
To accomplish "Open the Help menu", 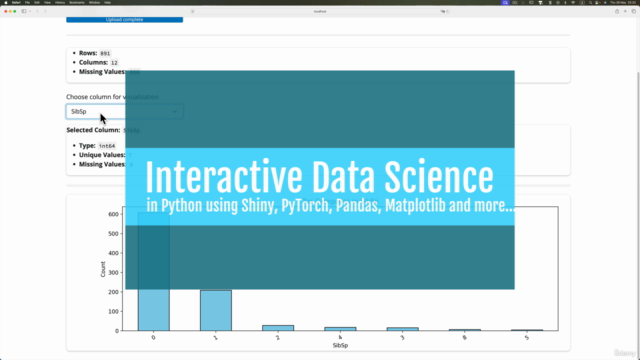I will pyautogui.click(x=107, y=2).
